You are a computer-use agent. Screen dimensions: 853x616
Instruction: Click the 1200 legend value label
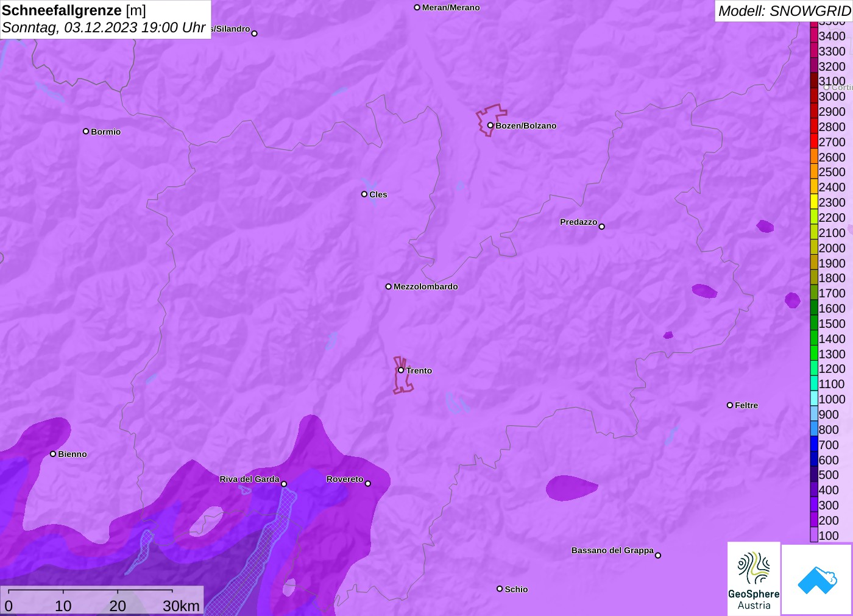[x=832, y=369]
